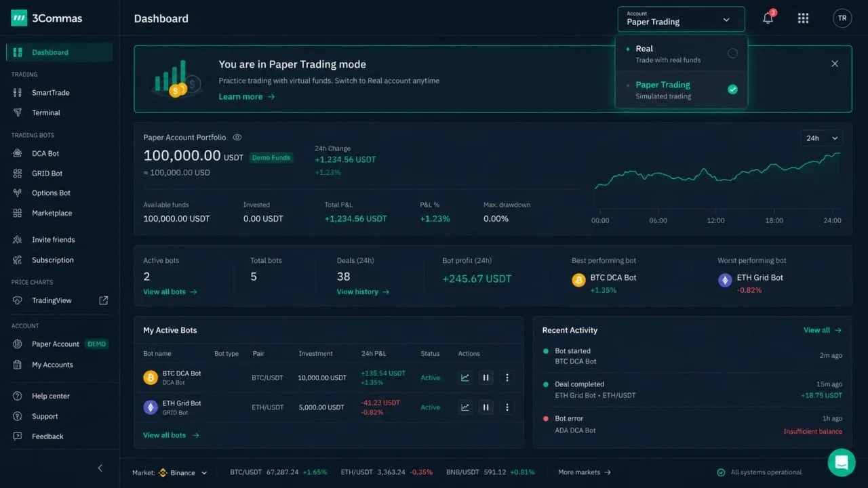Open more options for BTC DCA Bot
Viewport: 868px width, 488px height.
coord(507,378)
